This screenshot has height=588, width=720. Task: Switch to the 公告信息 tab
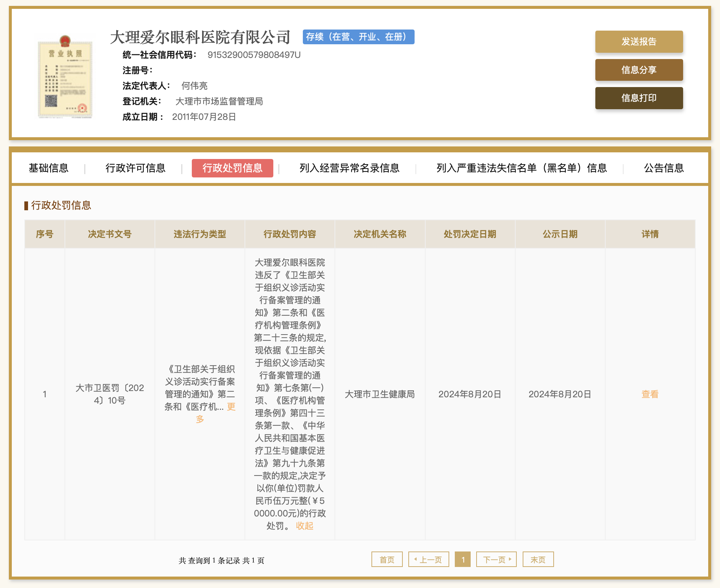point(664,168)
